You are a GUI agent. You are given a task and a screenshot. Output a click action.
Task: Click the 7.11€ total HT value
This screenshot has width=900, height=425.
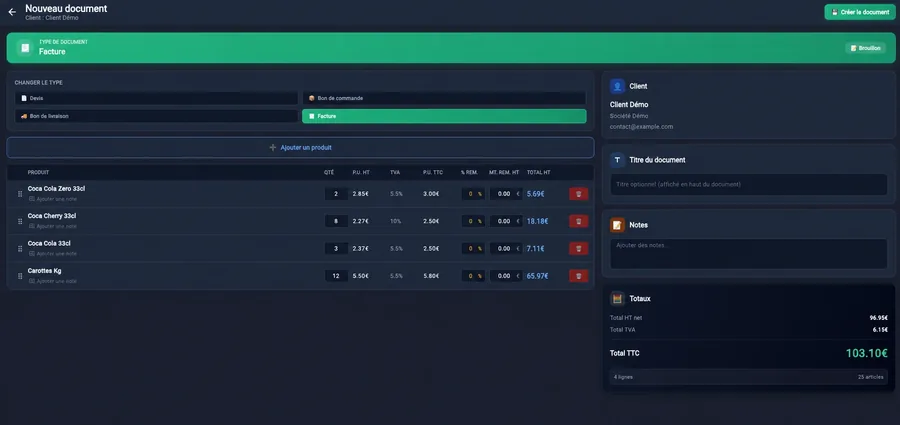coord(535,249)
